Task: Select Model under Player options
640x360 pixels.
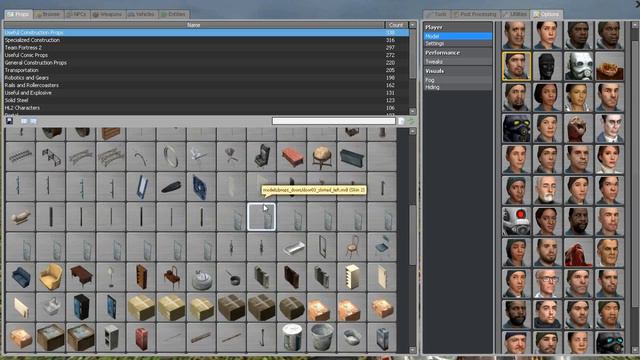Action: coord(458,36)
